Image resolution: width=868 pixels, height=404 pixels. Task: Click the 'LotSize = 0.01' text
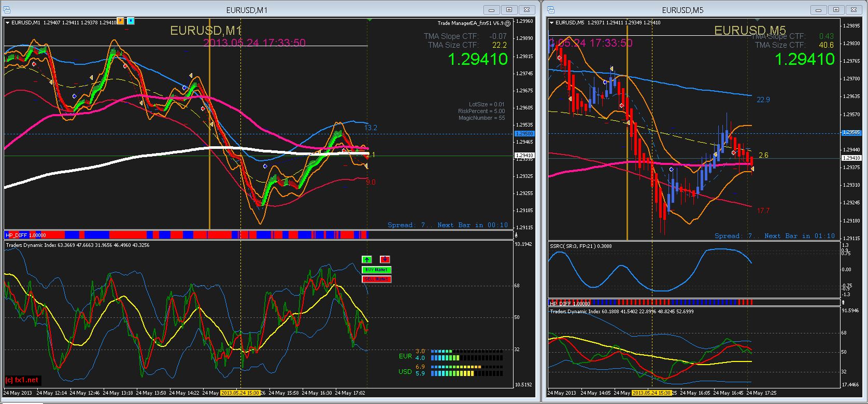487,105
